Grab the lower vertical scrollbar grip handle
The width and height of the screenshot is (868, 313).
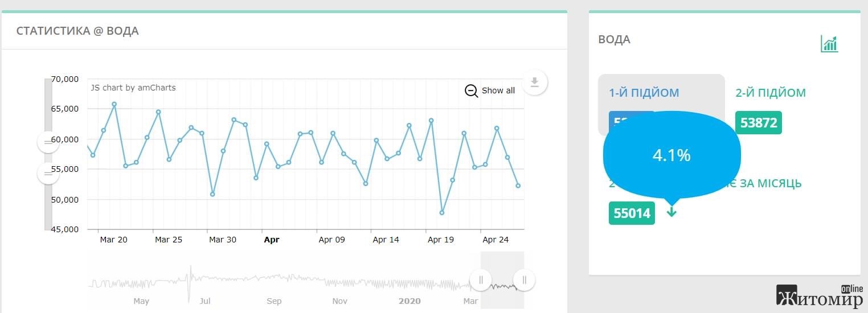[x=48, y=173]
